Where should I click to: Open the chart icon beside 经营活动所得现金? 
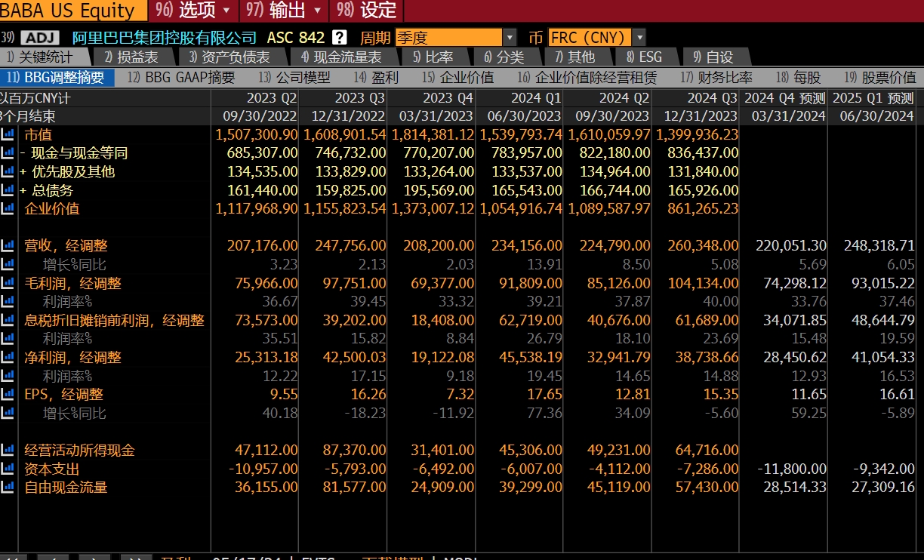tap(8, 450)
